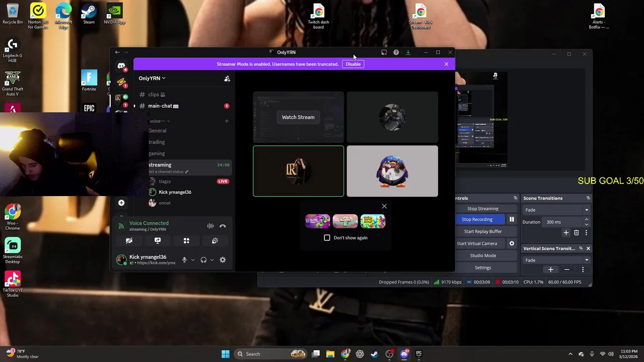Collapse the voice channel category
Viewport: 644px width, 362px height.
pyautogui.click(x=159, y=121)
